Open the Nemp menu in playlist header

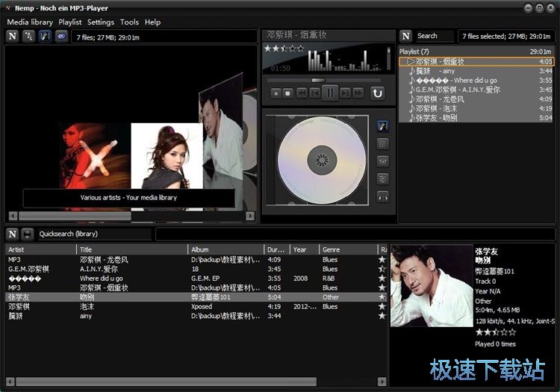(405, 36)
